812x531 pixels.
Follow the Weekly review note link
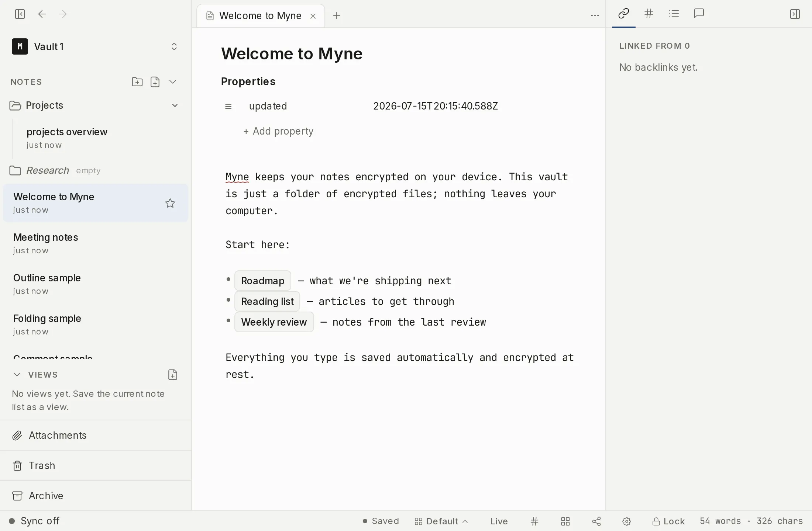coord(274,322)
